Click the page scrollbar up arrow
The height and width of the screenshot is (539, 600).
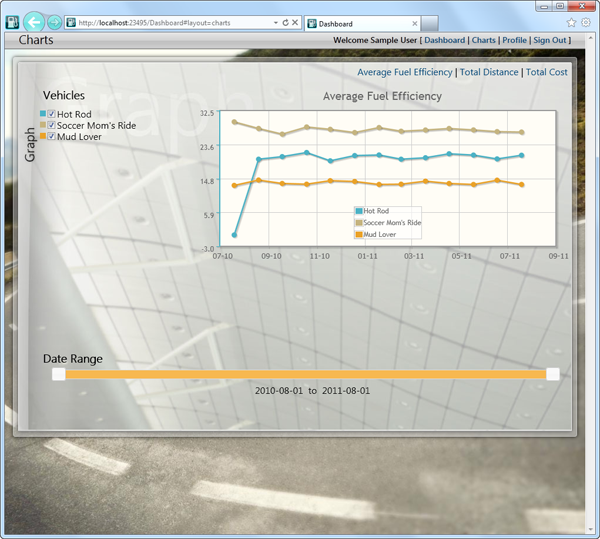click(590, 39)
